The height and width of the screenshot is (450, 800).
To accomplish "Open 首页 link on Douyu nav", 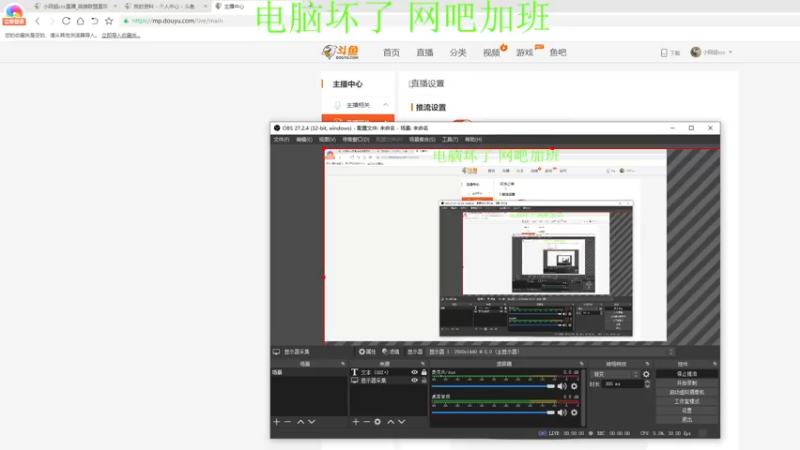I will click(x=391, y=53).
